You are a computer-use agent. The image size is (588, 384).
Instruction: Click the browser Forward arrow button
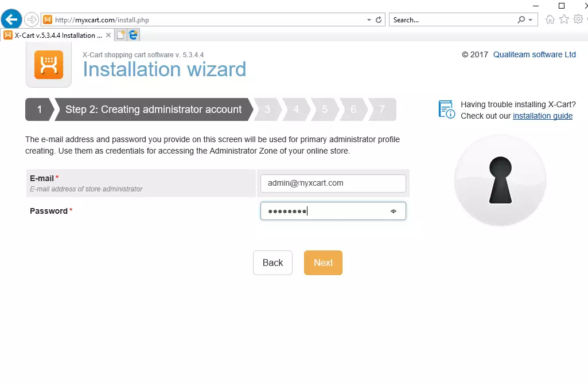(32, 19)
